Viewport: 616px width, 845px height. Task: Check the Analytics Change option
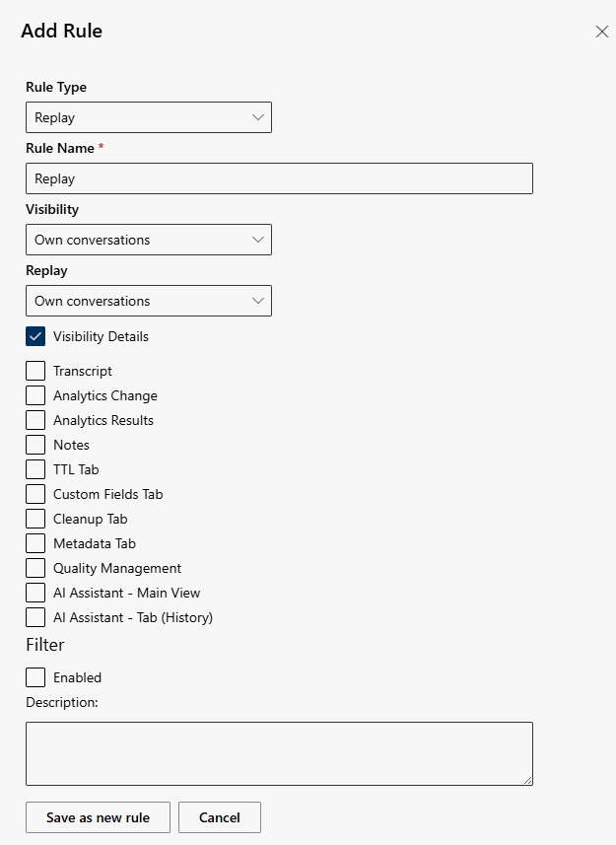click(35, 395)
